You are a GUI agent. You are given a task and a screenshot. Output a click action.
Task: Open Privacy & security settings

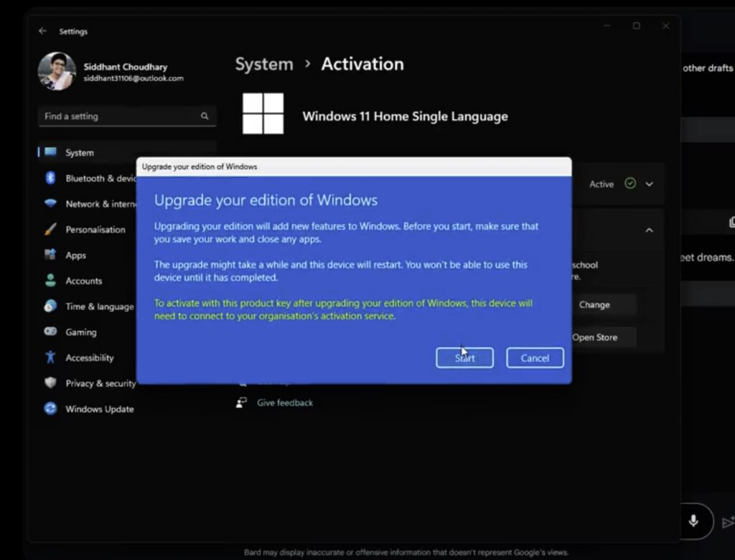(100, 383)
